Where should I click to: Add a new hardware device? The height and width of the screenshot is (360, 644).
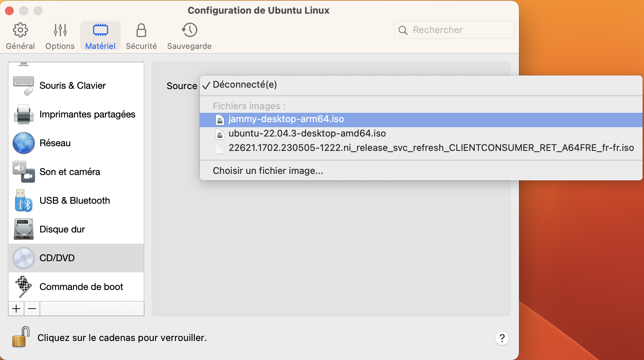point(16,309)
